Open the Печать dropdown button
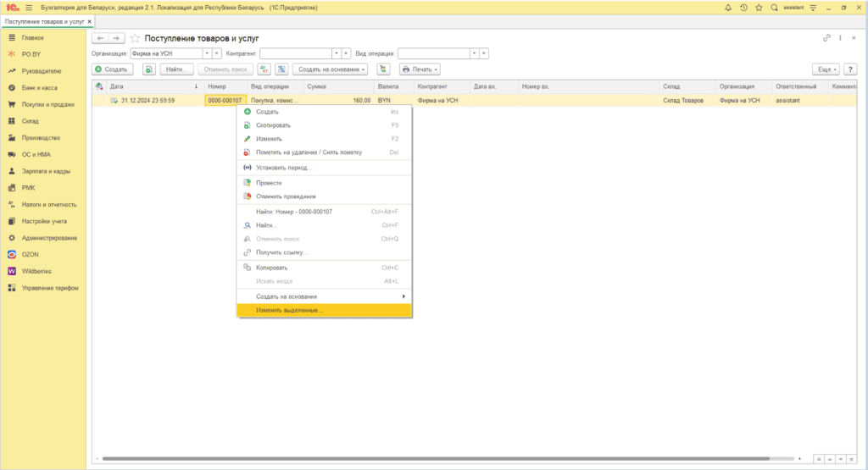Image resolution: width=868 pixels, height=470 pixels. pos(420,69)
